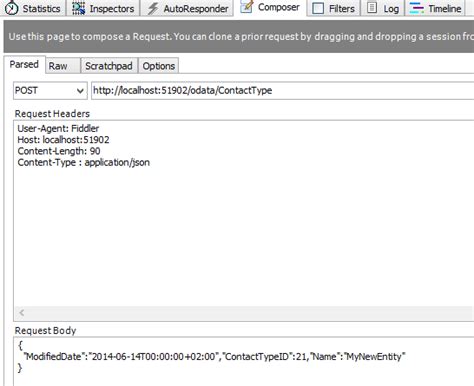
Task: Click the Log document icon
Action: [x=372, y=8]
